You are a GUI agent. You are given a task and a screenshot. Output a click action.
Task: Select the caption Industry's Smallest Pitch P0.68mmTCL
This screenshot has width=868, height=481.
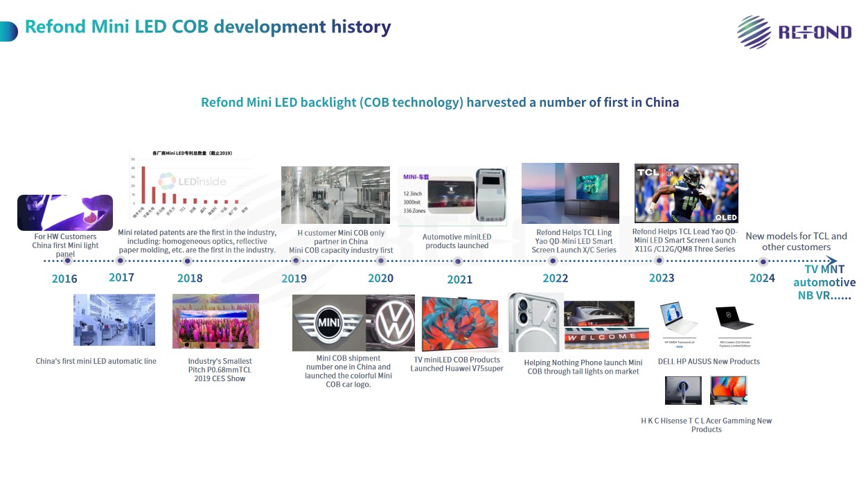[220, 370]
